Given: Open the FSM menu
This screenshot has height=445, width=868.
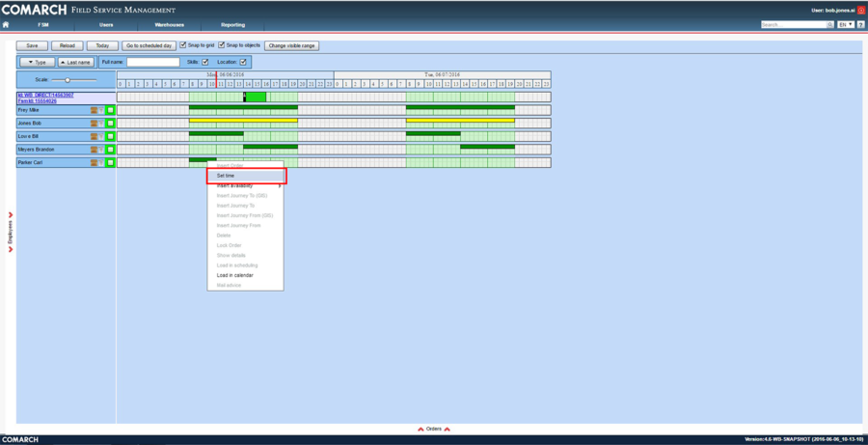Looking at the screenshot, I should pyautogui.click(x=43, y=25).
